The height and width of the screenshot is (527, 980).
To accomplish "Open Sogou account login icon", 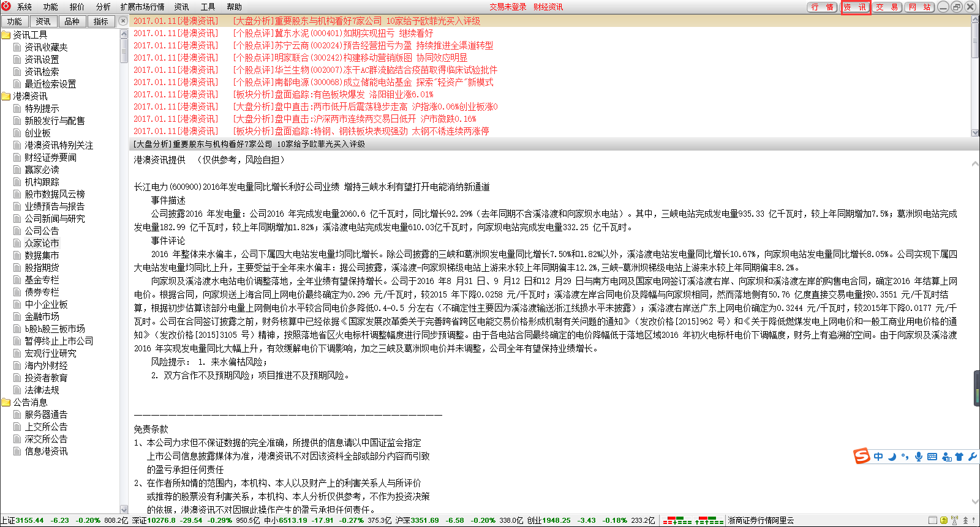I will 946,457.
